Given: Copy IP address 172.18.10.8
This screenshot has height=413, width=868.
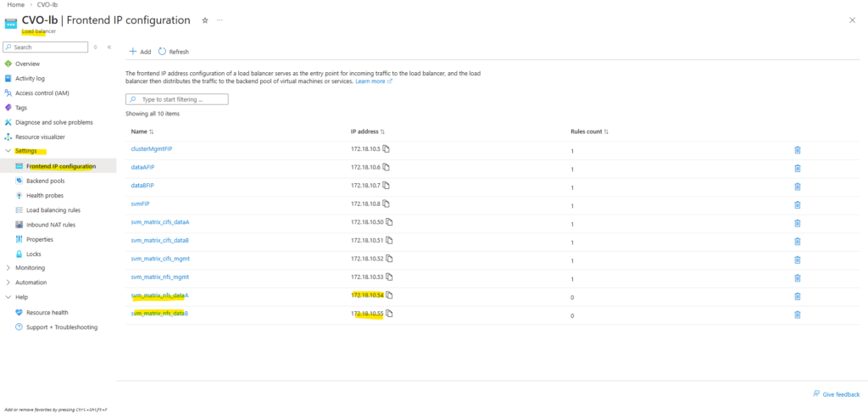Looking at the screenshot, I should pyautogui.click(x=387, y=204).
